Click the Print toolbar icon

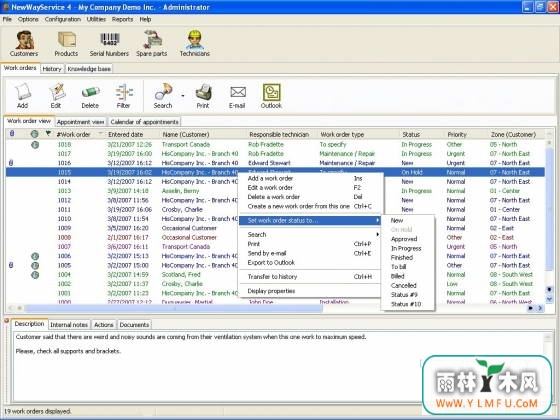(x=203, y=95)
